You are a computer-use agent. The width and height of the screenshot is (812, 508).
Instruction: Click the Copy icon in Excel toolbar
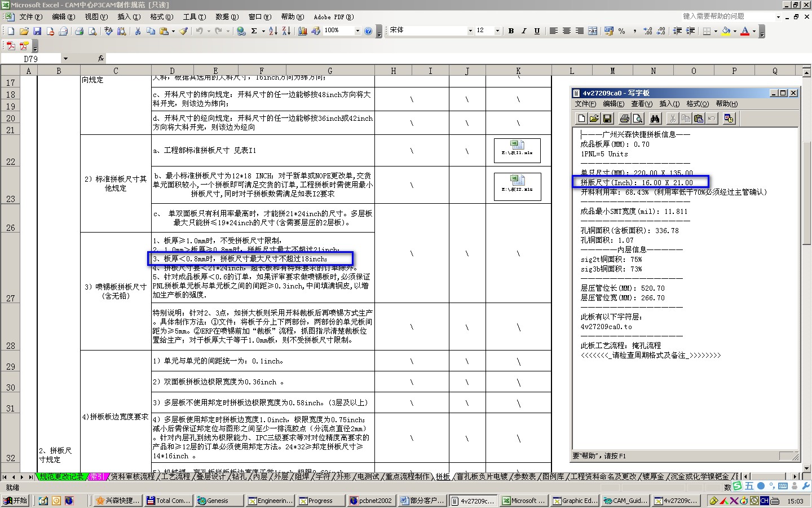[x=151, y=31]
